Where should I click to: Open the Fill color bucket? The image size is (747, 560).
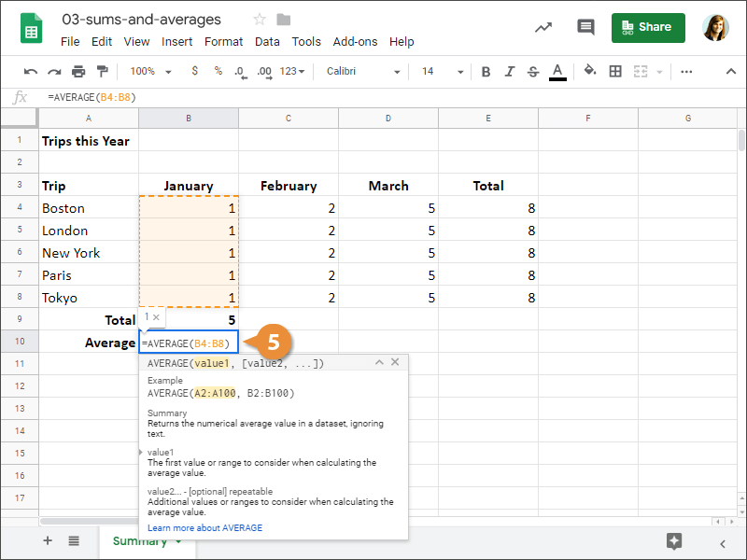(589, 71)
